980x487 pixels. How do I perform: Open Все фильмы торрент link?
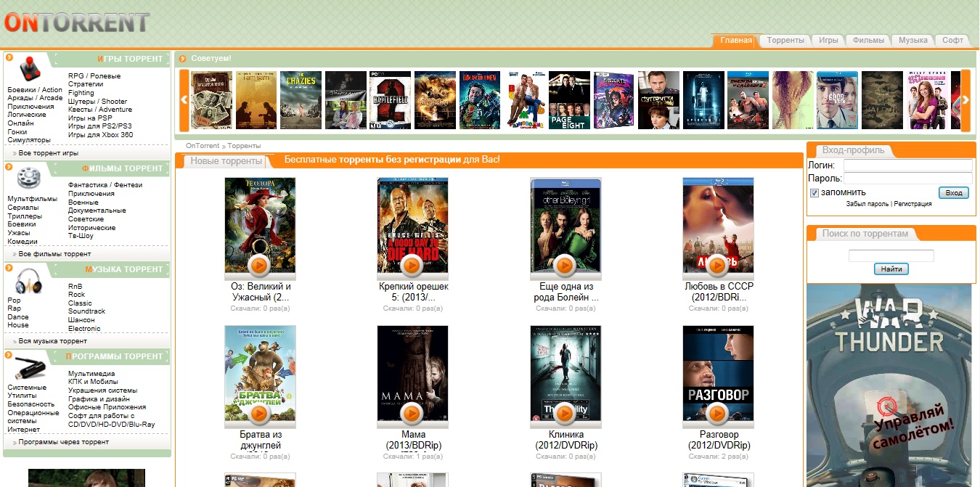[55, 254]
